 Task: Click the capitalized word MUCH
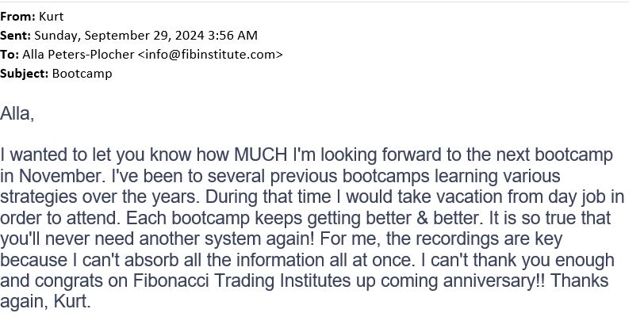[x=261, y=155]
